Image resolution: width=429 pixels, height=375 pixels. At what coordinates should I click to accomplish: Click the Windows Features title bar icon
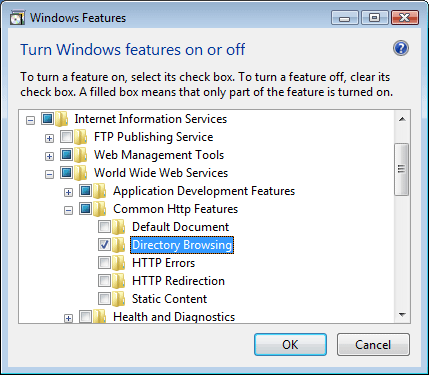coord(17,18)
